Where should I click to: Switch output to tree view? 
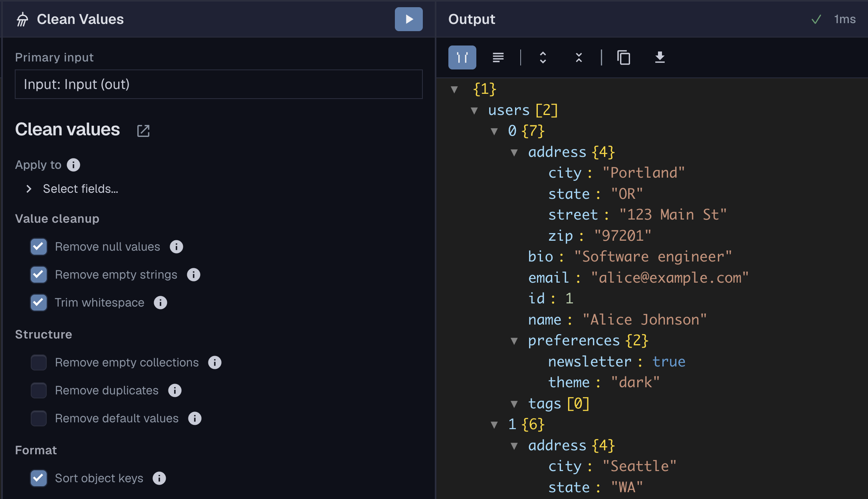click(x=462, y=57)
